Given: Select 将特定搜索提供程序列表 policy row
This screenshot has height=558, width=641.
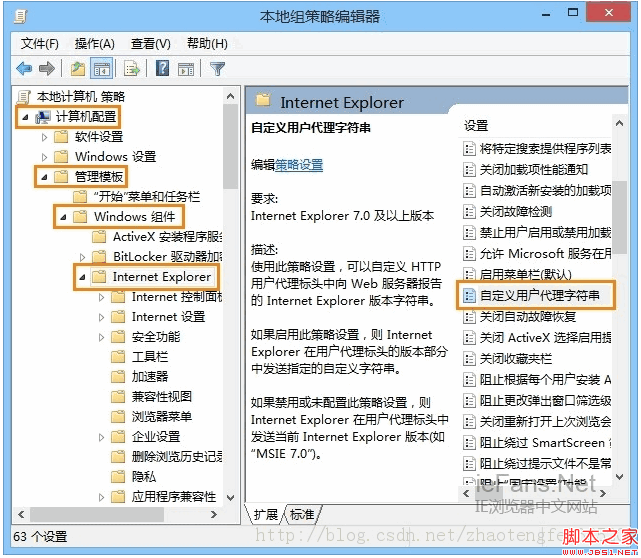Looking at the screenshot, I should tap(538, 148).
